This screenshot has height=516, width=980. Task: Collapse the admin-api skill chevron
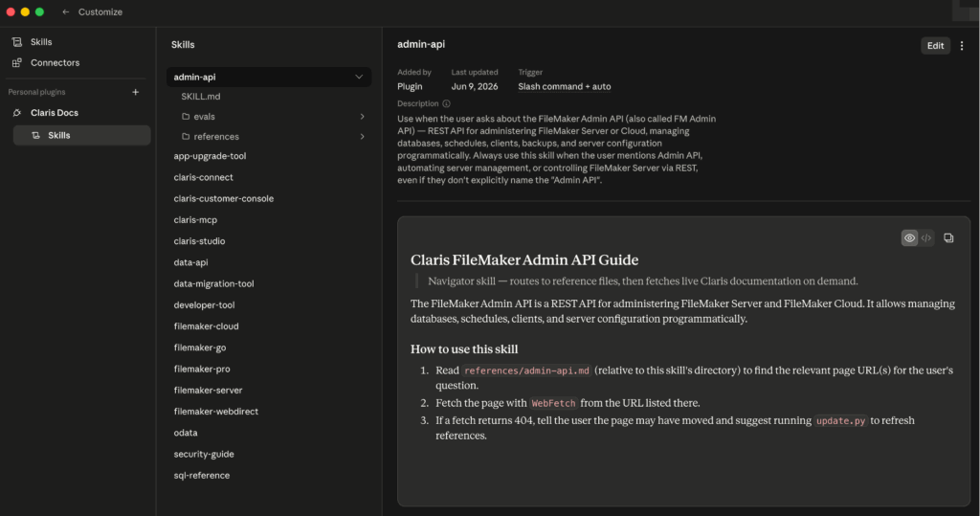359,77
